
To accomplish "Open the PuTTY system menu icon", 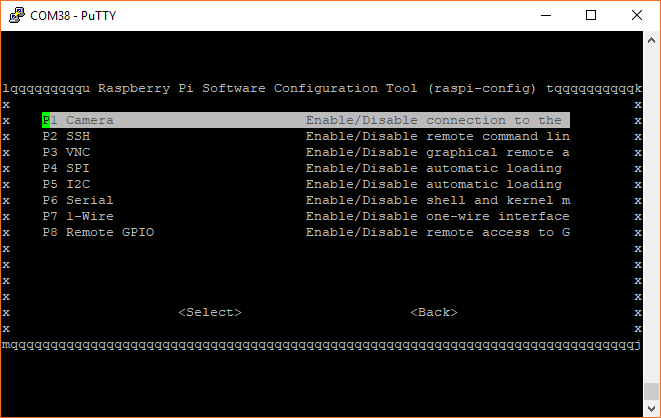I will [x=16, y=16].
